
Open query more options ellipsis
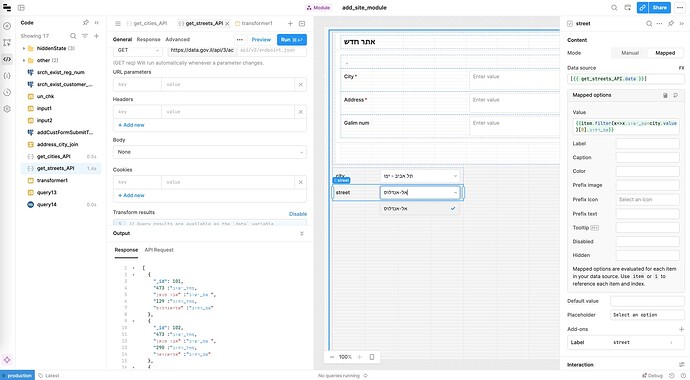click(240, 40)
